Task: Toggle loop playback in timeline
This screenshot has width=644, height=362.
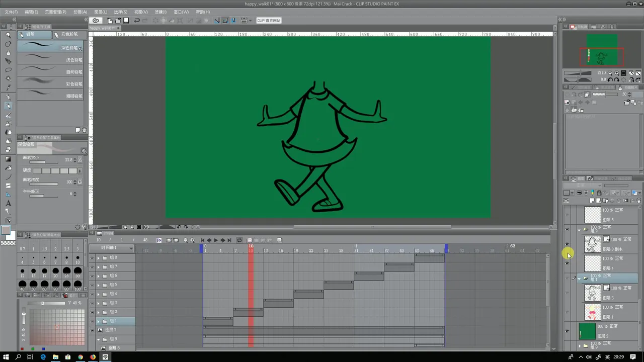Action: [239, 240]
